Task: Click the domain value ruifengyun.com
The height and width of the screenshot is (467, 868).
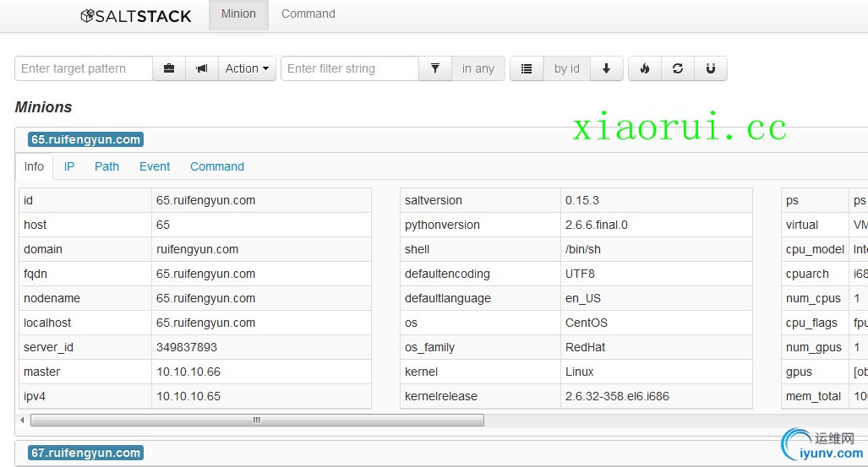Action: coord(197,250)
